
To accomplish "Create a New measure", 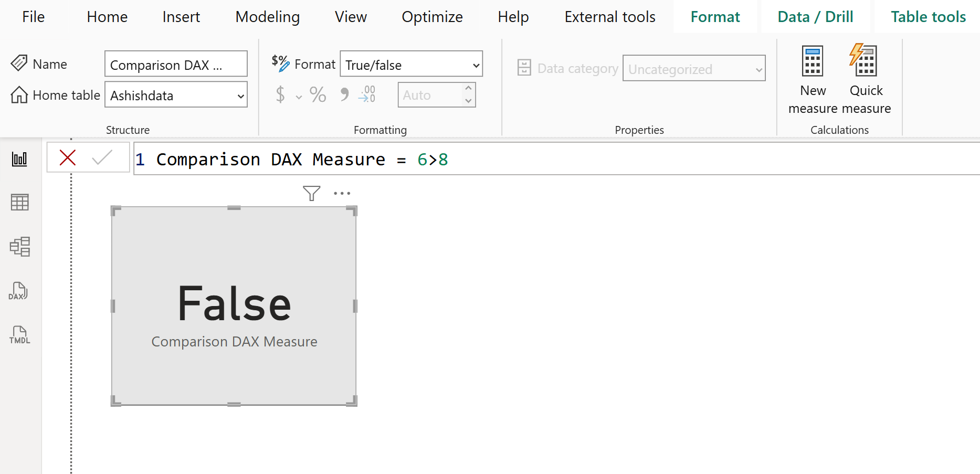I will (813, 79).
